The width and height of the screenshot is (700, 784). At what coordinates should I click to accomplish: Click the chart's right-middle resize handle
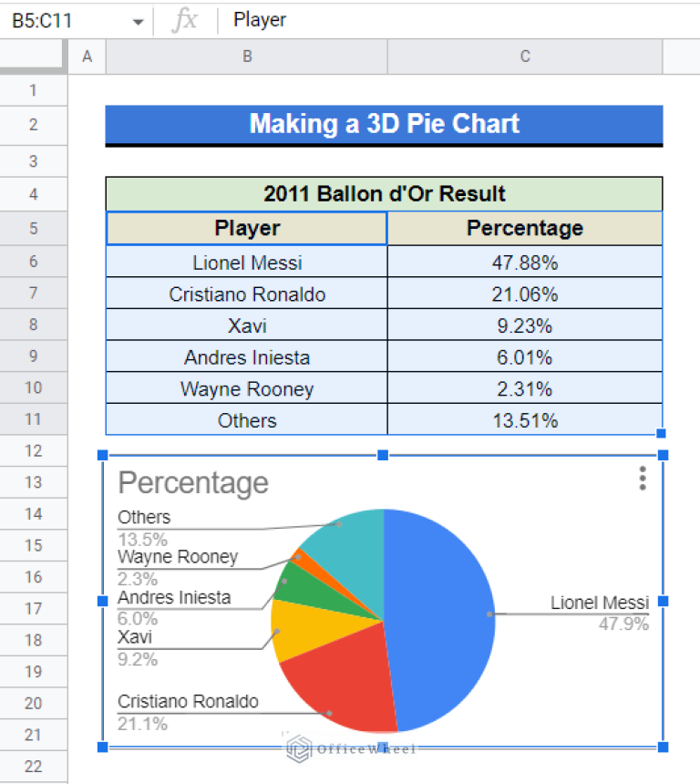[663, 601]
